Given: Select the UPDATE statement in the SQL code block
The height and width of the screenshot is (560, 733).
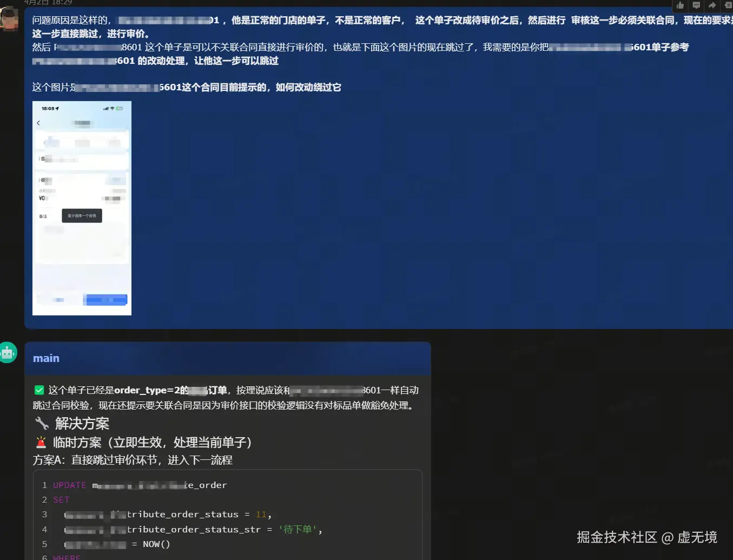Looking at the screenshot, I should pyautogui.click(x=69, y=485).
